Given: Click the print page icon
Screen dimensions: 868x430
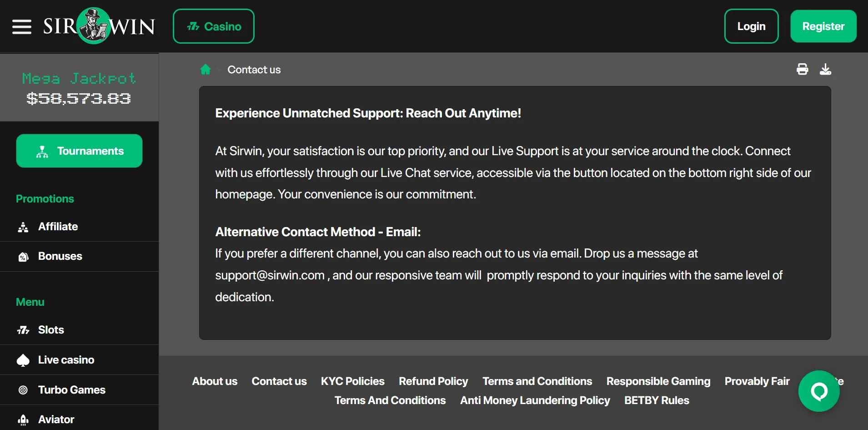Looking at the screenshot, I should click(802, 69).
